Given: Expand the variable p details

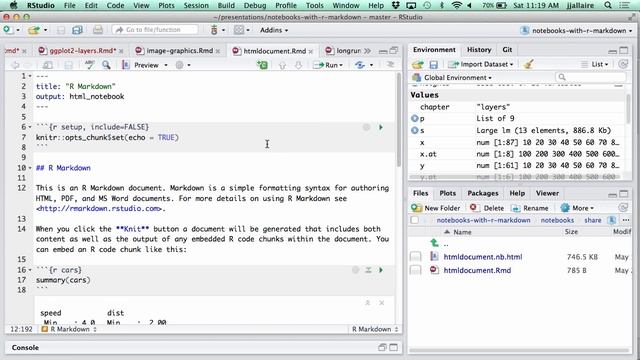Looking at the screenshot, I should click(x=414, y=118).
